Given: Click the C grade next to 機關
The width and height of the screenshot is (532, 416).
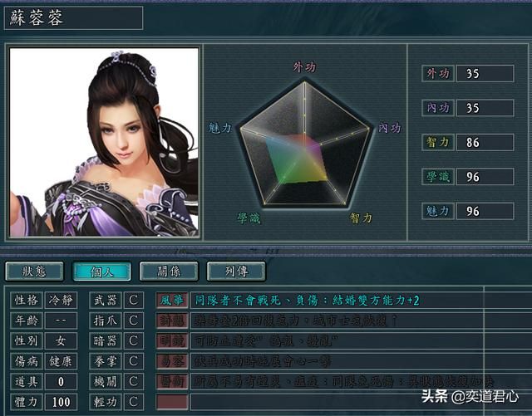Looking at the screenshot, I should click(x=134, y=382).
